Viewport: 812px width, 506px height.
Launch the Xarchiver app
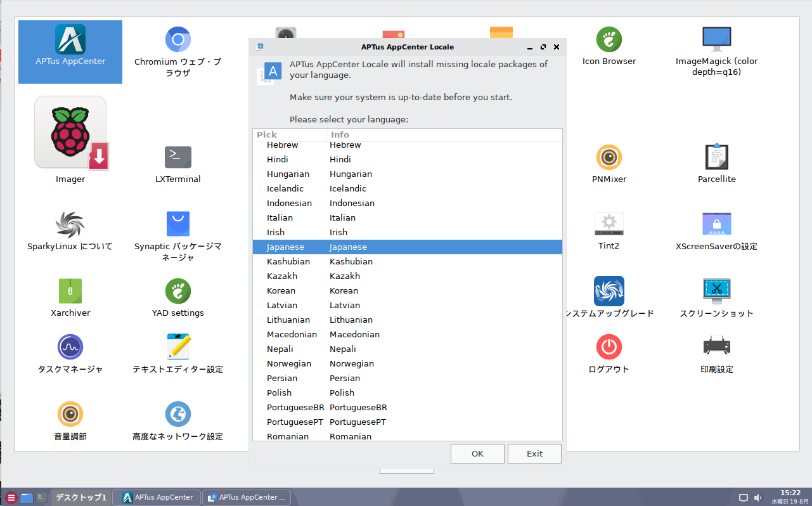70,291
